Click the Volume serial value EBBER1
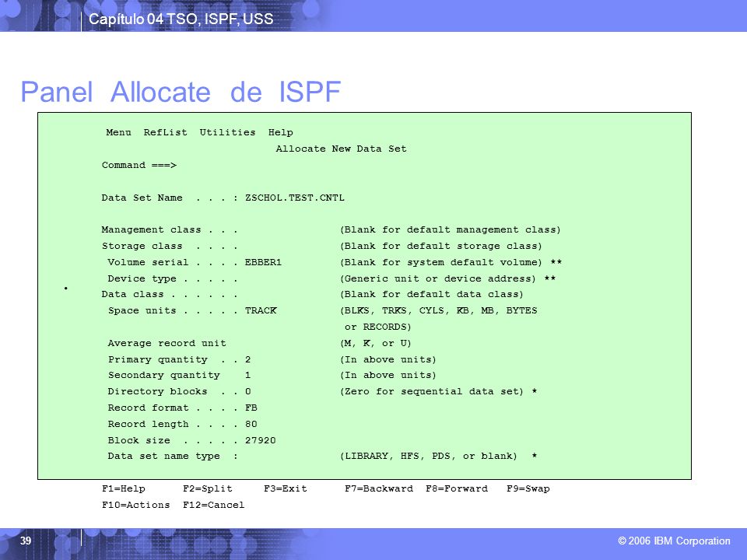The height and width of the screenshot is (560, 747). 263,262
